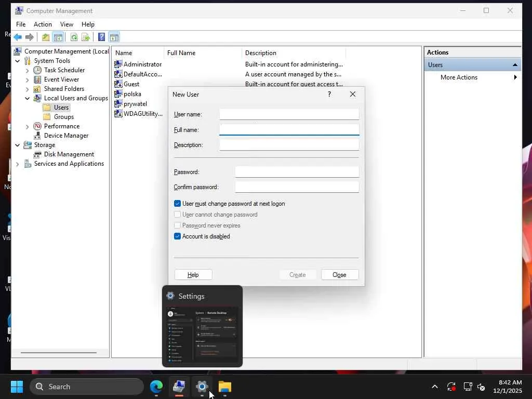Uncheck Account is disabled checkbox
This screenshot has width=532, height=399.
177,236
